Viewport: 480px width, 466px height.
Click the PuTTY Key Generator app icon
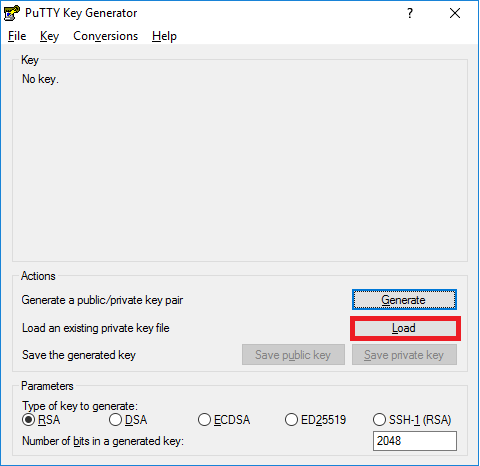tap(11, 13)
